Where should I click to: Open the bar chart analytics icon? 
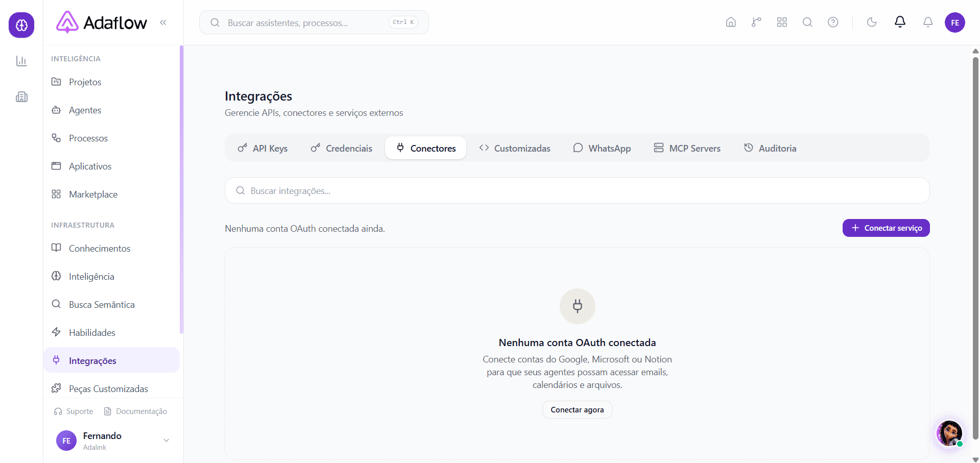pyautogui.click(x=21, y=61)
